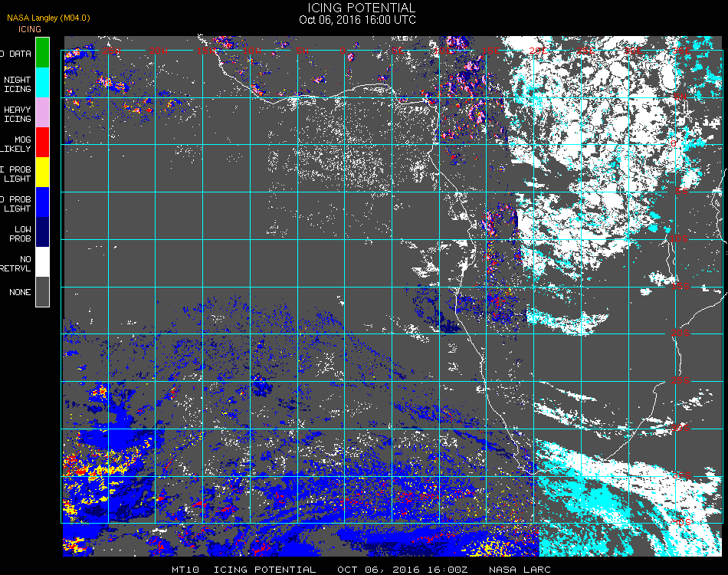This screenshot has height=575, width=728.
Task: Click the 'HEAVY ICING' legend label
Action: pos(18,114)
